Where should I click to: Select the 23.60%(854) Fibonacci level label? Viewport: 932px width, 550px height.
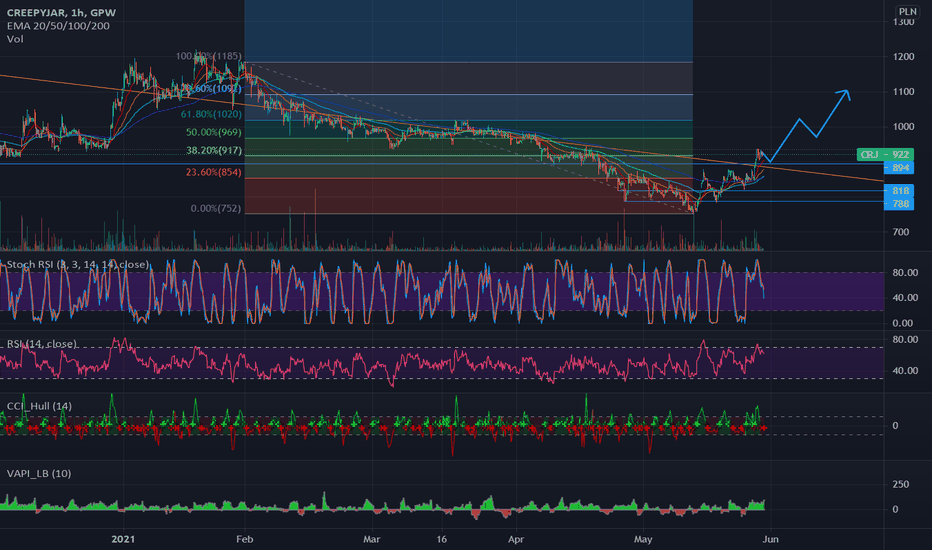213,172
